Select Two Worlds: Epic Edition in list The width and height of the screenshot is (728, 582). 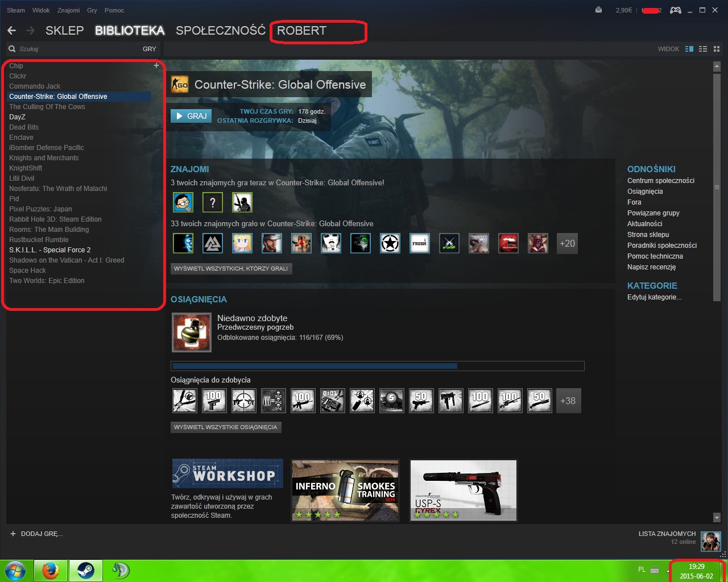[47, 281]
